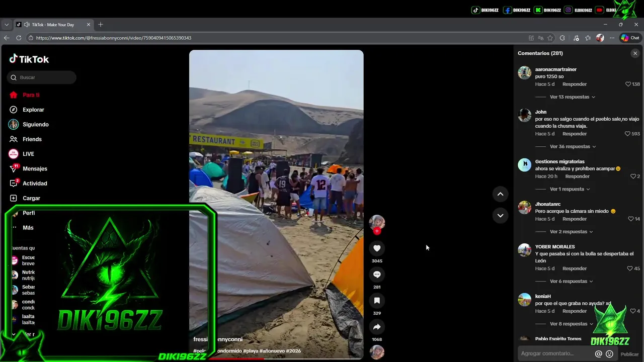Like the video with the heart icon
Image resolution: width=644 pixels, height=362 pixels.
point(377,248)
